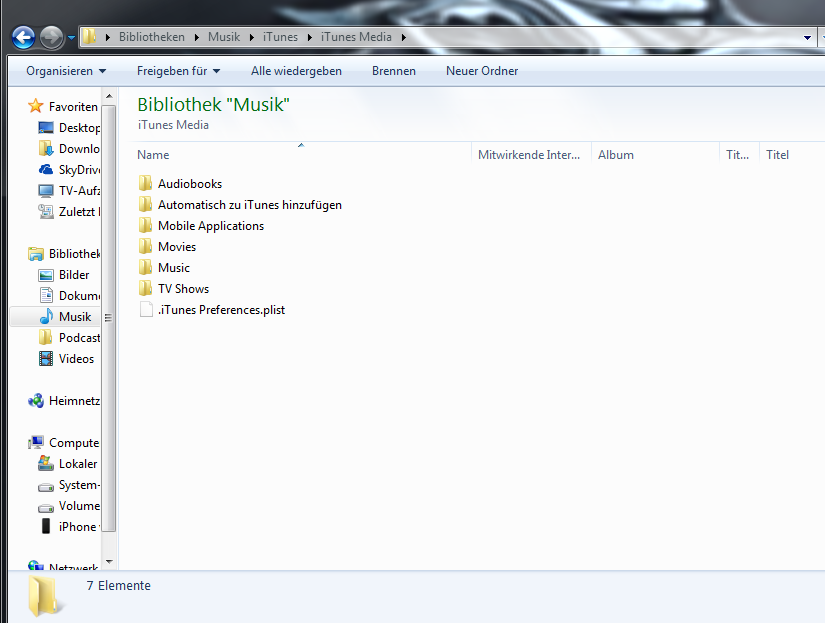Open the recent pages dropdown arrow

[72, 38]
